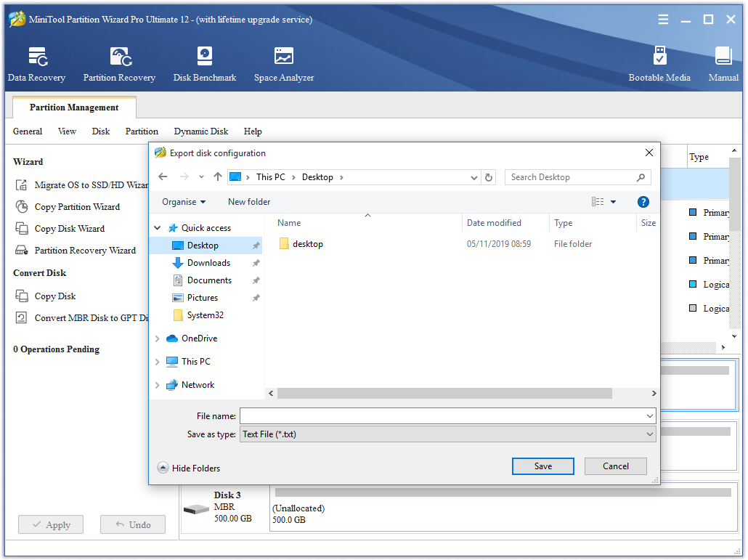Open the Organise menu

tap(182, 202)
